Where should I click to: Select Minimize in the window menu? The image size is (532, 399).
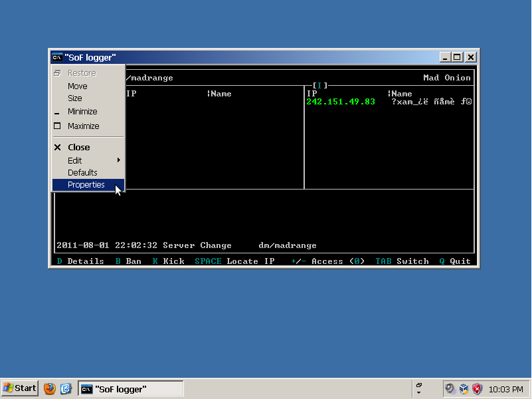point(88,111)
